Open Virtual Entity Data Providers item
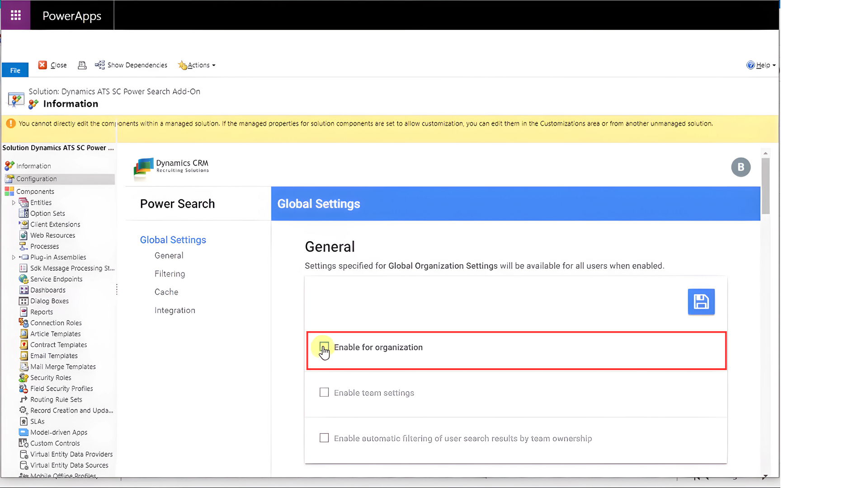This screenshot has height=488, width=868. tap(71, 455)
